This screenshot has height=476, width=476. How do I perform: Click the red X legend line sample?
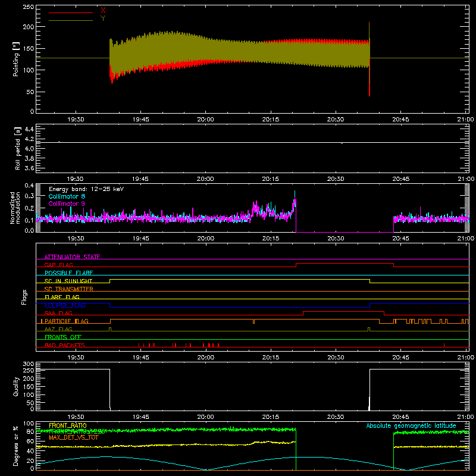click(71, 12)
